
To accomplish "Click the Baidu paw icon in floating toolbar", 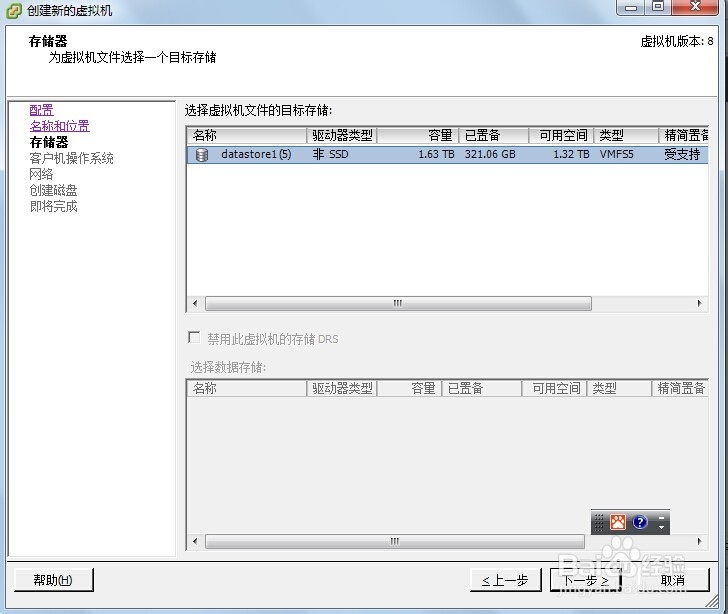I will click(618, 523).
